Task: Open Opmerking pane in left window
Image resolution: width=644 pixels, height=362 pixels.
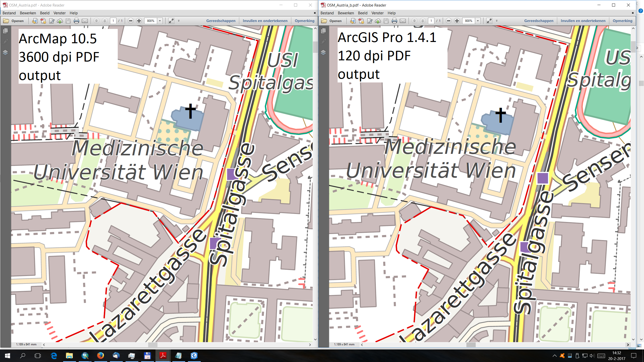Action: click(x=305, y=21)
